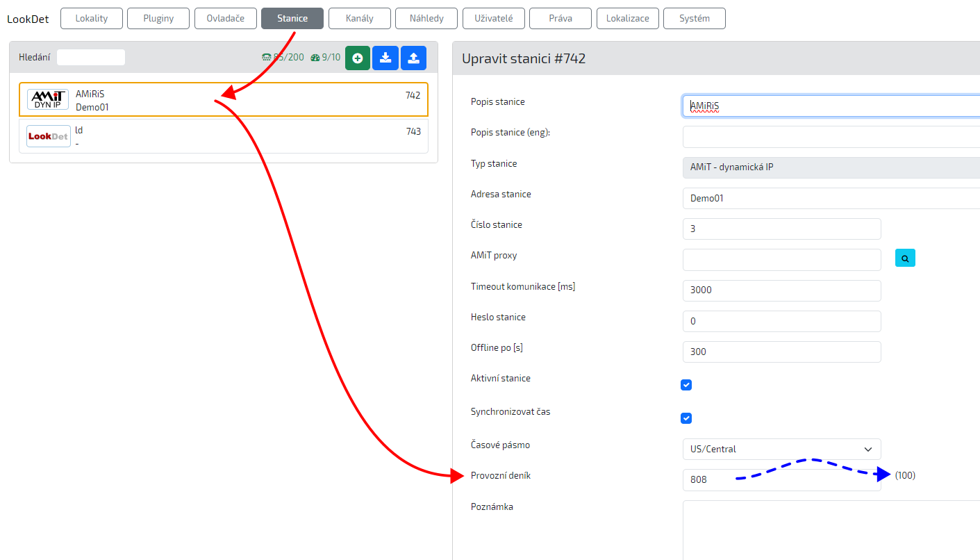Click the LookDet brand title
This screenshot has height=560, width=980.
[28, 19]
